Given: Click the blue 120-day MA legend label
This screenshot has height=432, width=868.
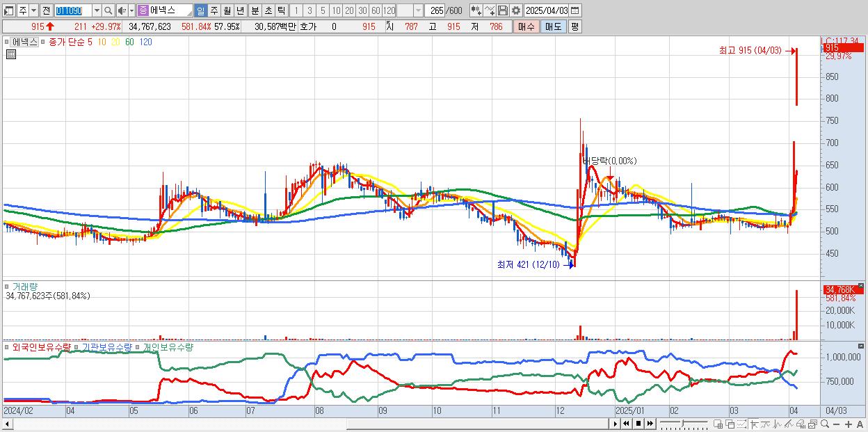Looking at the screenshot, I should click(x=146, y=42).
